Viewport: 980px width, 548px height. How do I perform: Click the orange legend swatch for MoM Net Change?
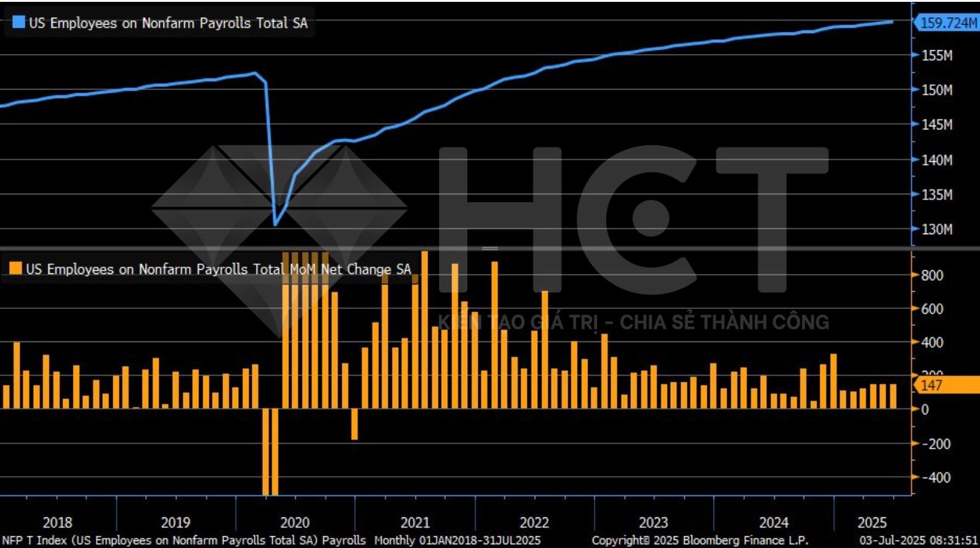pos(15,268)
